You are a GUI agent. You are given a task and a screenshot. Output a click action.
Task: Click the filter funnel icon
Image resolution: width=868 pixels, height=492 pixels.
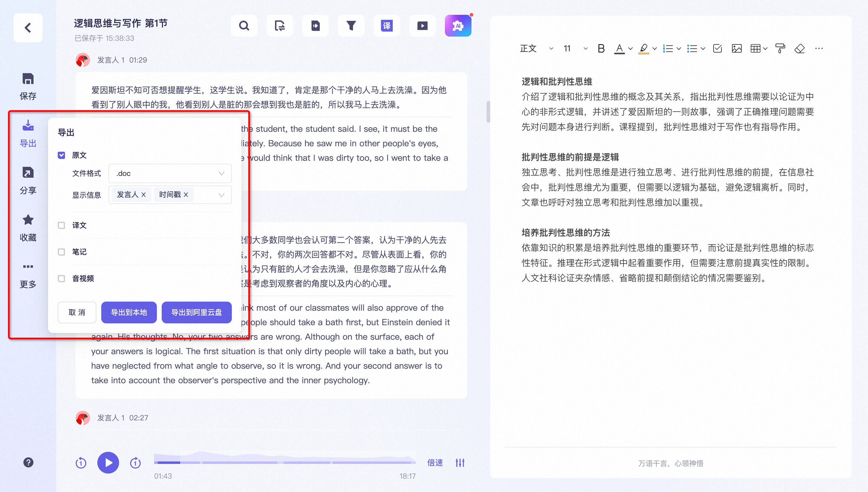coord(351,26)
